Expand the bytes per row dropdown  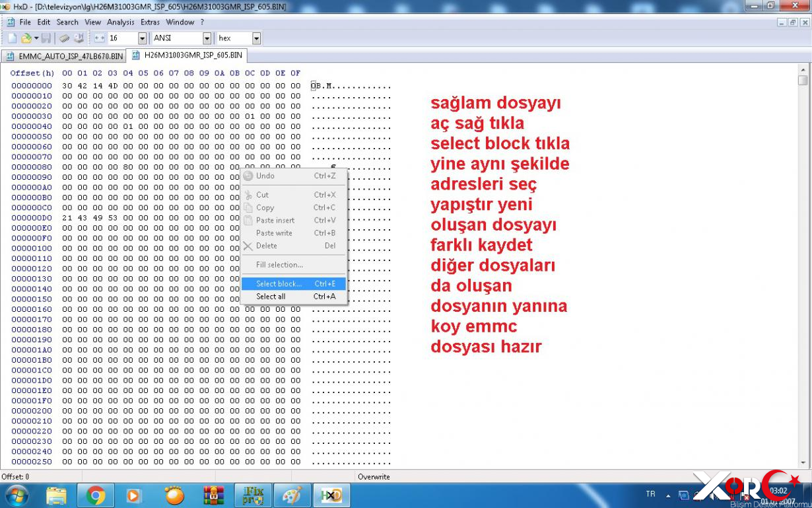pyautogui.click(x=142, y=38)
